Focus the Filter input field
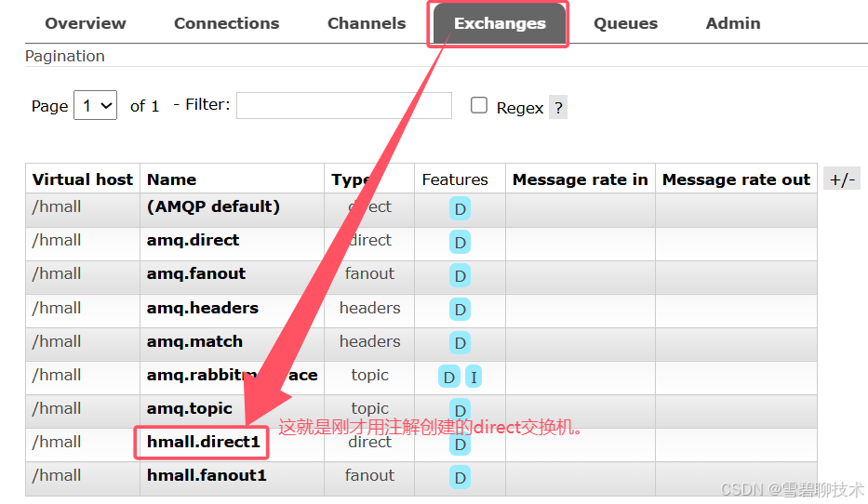Image resolution: width=868 pixels, height=504 pixels. (344, 105)
